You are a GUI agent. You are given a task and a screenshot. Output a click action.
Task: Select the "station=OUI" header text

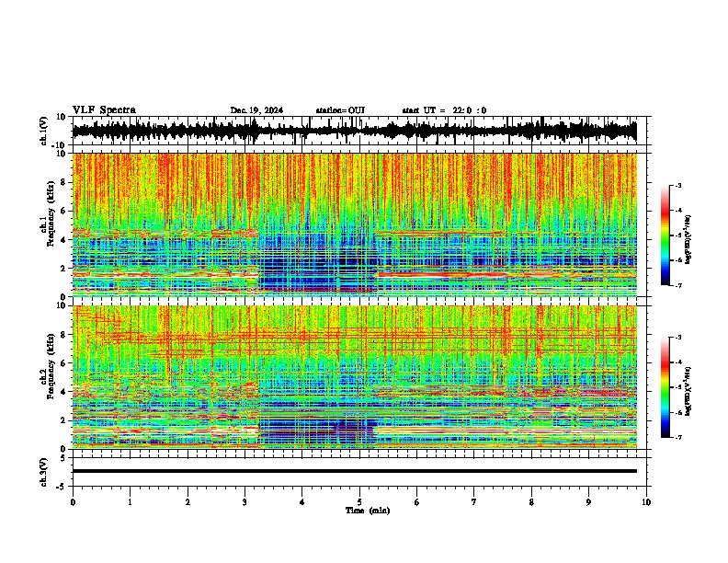340,110
